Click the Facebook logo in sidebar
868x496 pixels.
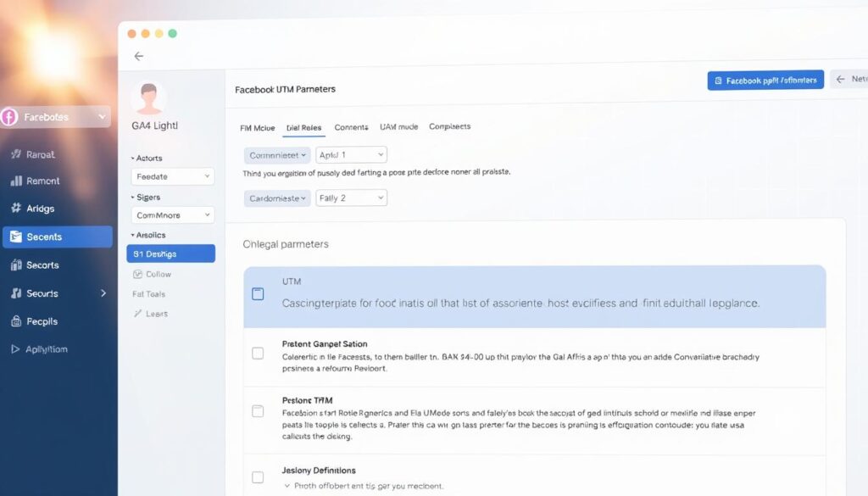(9, 117)
